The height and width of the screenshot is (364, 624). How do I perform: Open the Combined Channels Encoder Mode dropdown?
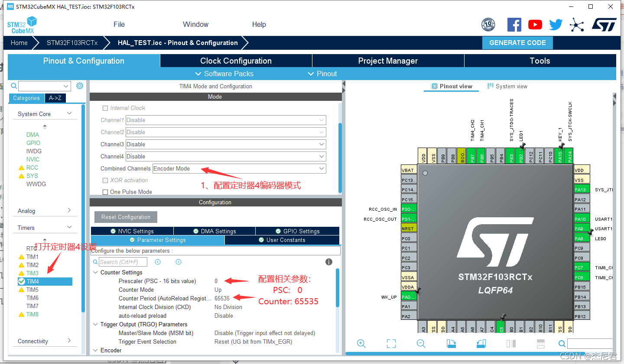tap(239, 169)
